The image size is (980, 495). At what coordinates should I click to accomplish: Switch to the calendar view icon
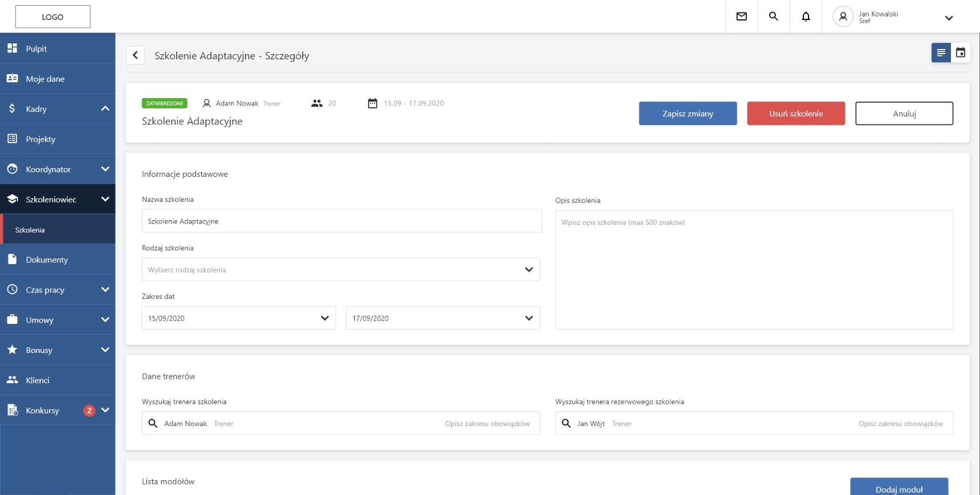[x=961, y=53]
